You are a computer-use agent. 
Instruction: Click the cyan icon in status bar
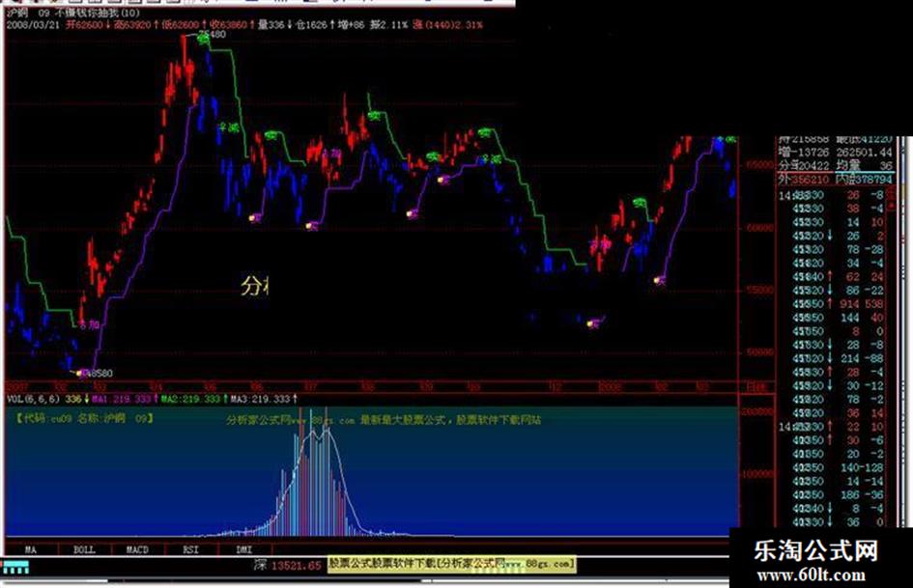(16, 567)
